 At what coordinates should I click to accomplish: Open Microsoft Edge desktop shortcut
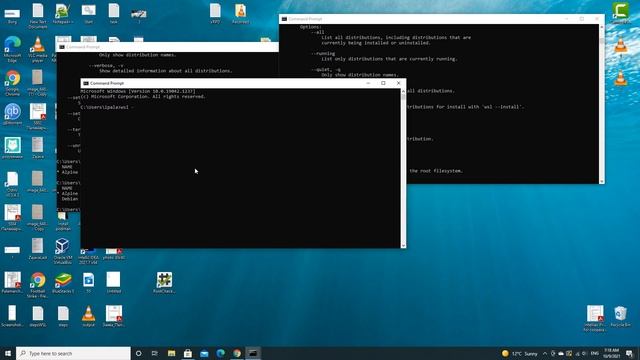(12, 49)
